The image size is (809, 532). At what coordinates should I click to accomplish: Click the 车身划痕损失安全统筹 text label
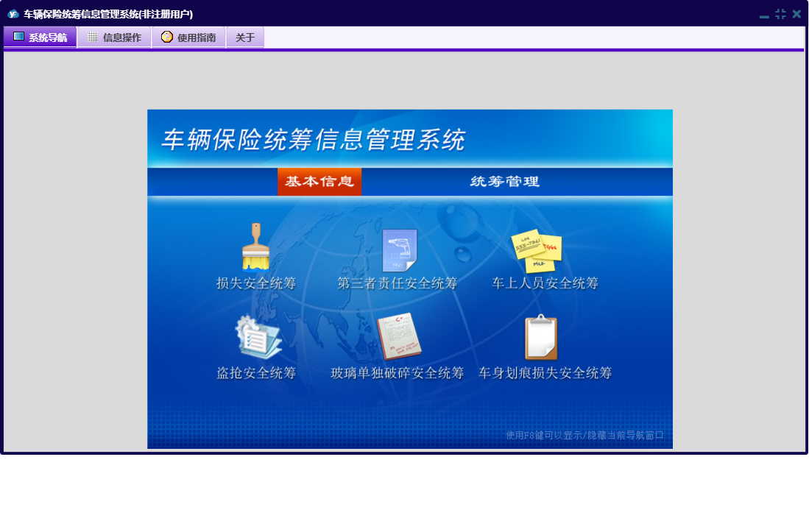[x=545, y=373]
